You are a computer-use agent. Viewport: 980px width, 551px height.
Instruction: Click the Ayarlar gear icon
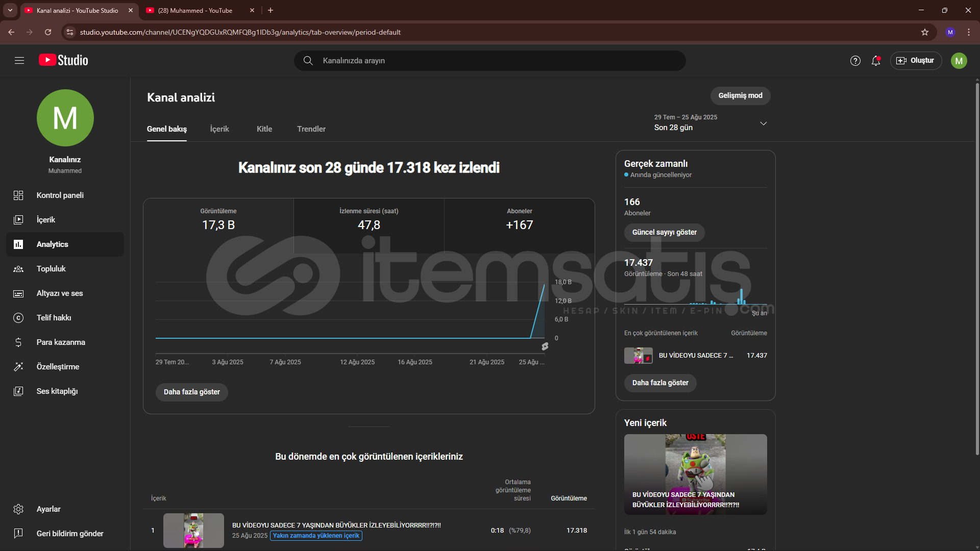coord(18,509)
